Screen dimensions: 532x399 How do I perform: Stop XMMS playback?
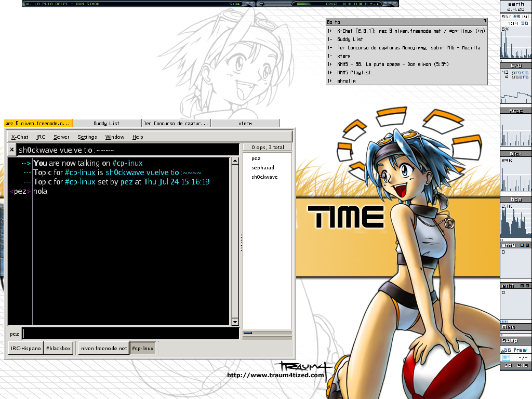pyautogui.click(x=361, y=4)
